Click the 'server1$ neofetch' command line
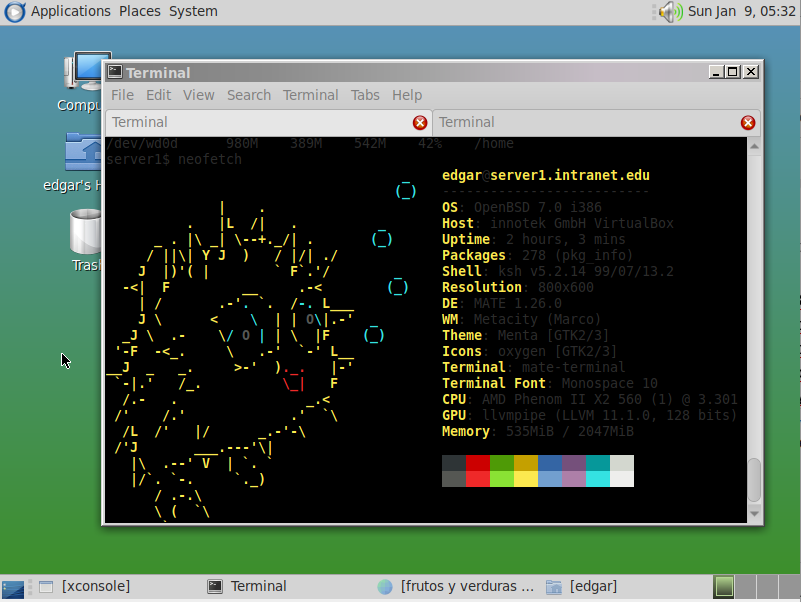The image size is (801, 602). [174, 159]
